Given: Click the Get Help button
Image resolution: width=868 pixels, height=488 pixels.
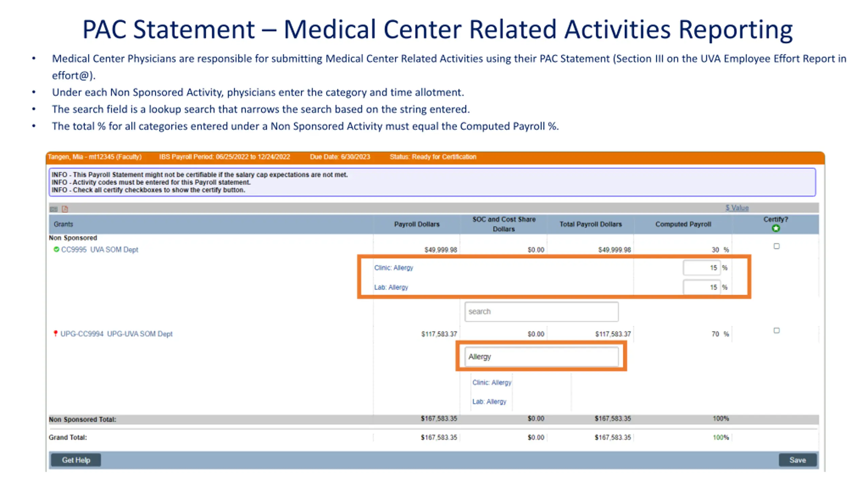Looking at the screenshot, I should pyautogui.click(x=76, y=460).
